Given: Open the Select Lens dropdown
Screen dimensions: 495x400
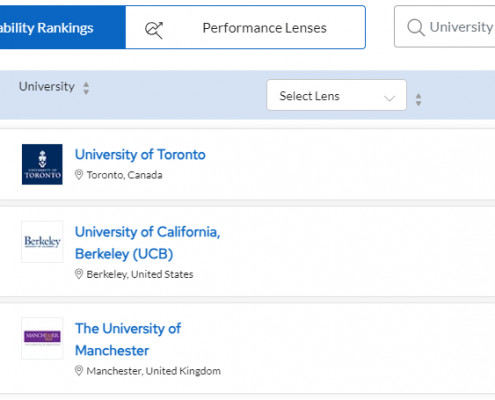Looking at the screenshot, I should coord(336,95).
